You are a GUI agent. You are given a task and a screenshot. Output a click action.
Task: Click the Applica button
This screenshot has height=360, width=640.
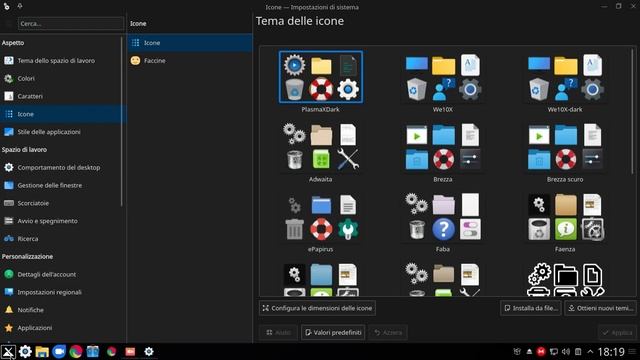617,332
